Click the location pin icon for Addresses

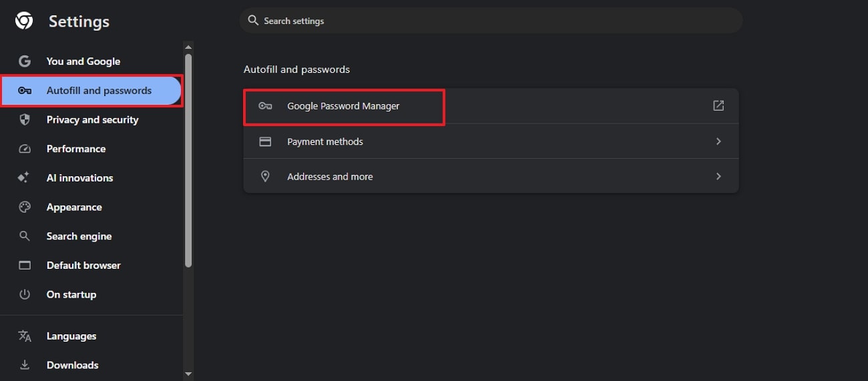[x=265, y=176]
